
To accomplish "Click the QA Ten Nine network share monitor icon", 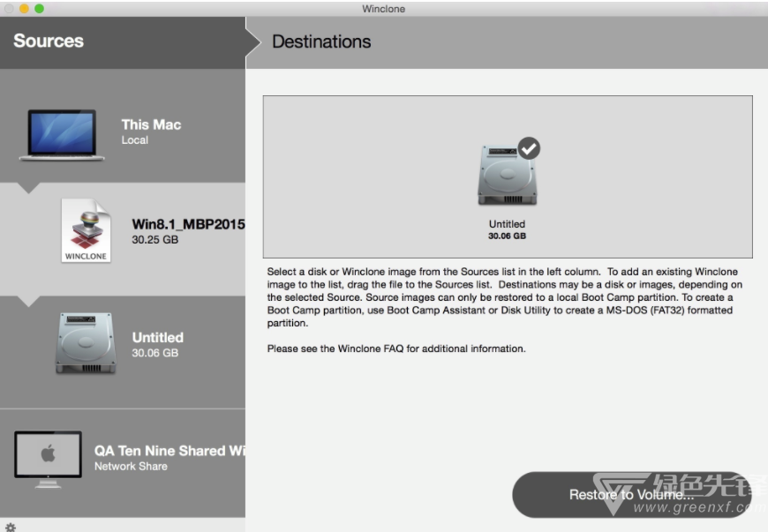I will [48, 459].
